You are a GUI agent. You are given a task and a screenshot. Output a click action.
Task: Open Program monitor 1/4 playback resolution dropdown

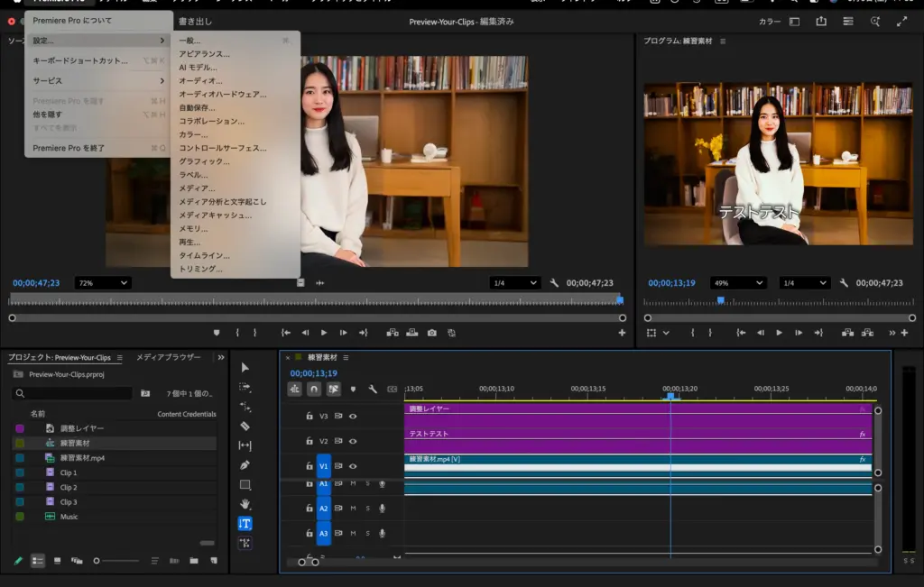804,283
